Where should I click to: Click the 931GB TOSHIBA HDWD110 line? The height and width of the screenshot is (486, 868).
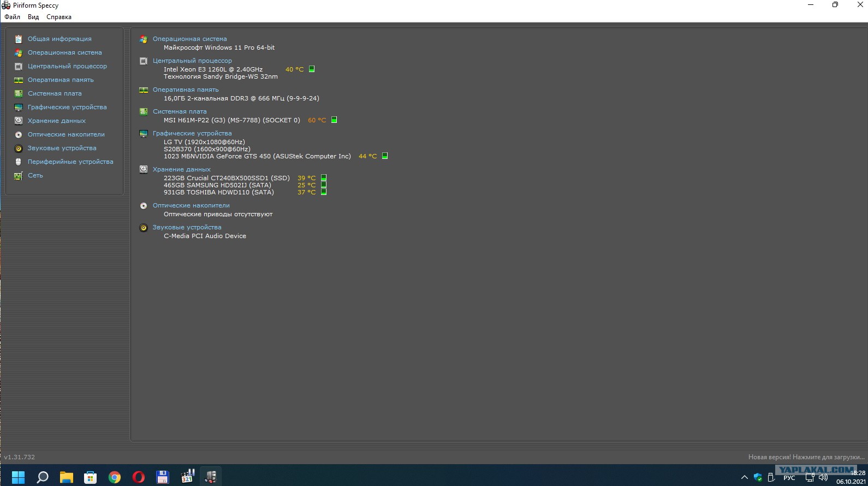pos(219,192)
